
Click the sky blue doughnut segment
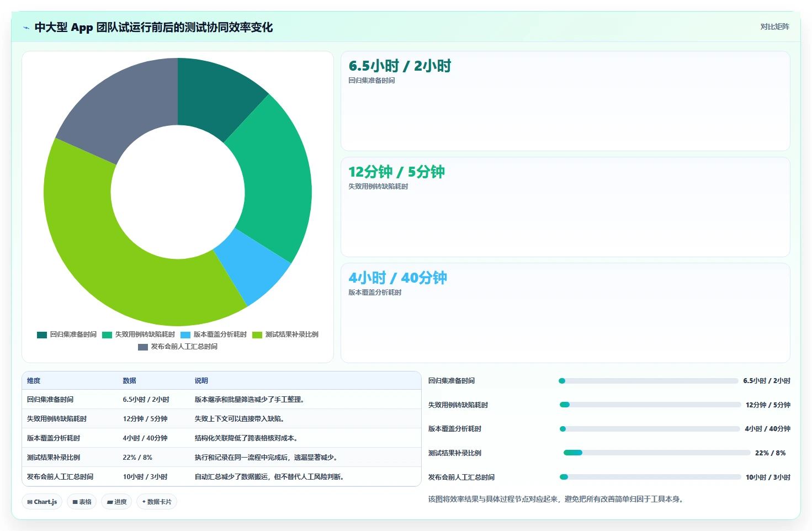pyautogui.click(x=253, y=268)
